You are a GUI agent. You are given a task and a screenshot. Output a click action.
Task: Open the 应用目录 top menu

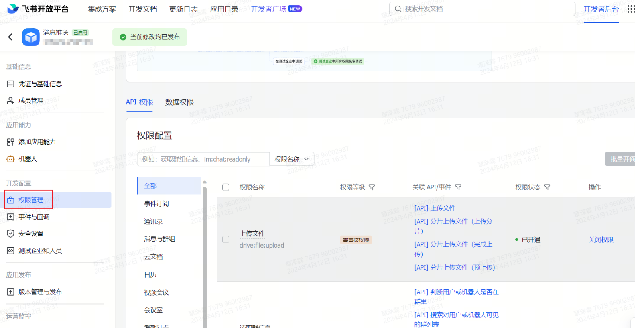(224, 9)
